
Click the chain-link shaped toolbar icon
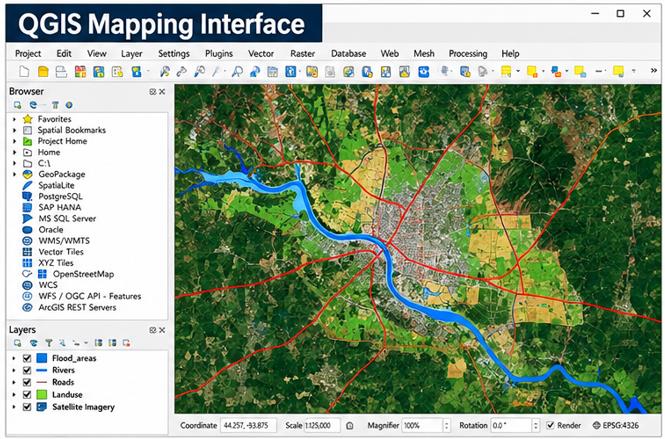click(x=182, y=71)
